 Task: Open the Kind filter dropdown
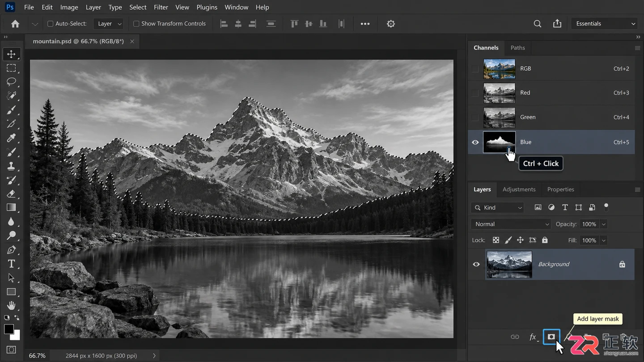coord(497,207)
